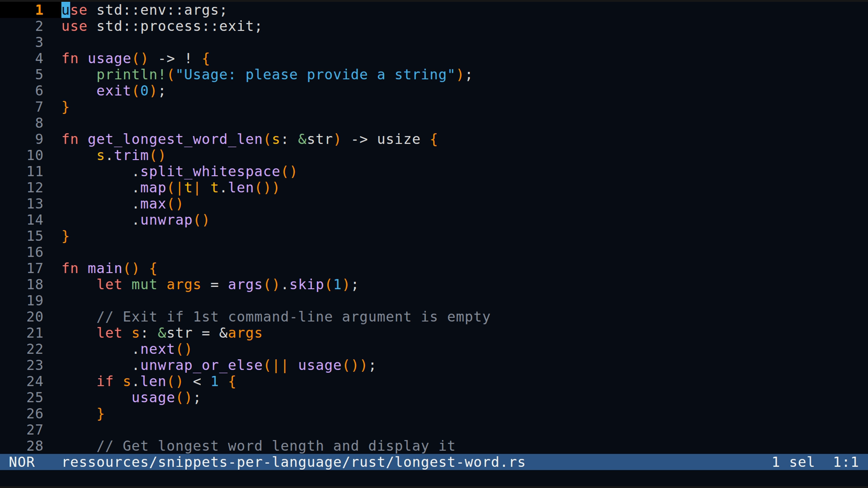This screenshot has height=488, width=868.
Task: Click line number 28 in the gutter
Action: (35, 446)
